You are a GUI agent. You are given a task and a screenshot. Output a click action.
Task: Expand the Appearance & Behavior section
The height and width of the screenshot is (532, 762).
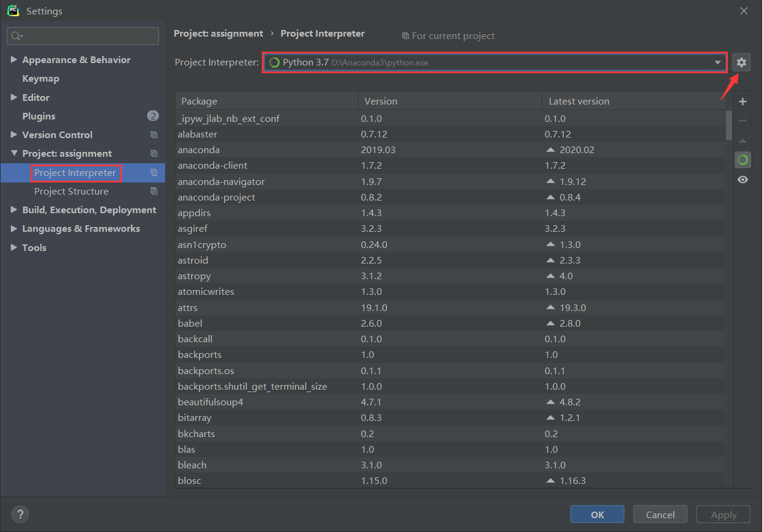[14, 59]
